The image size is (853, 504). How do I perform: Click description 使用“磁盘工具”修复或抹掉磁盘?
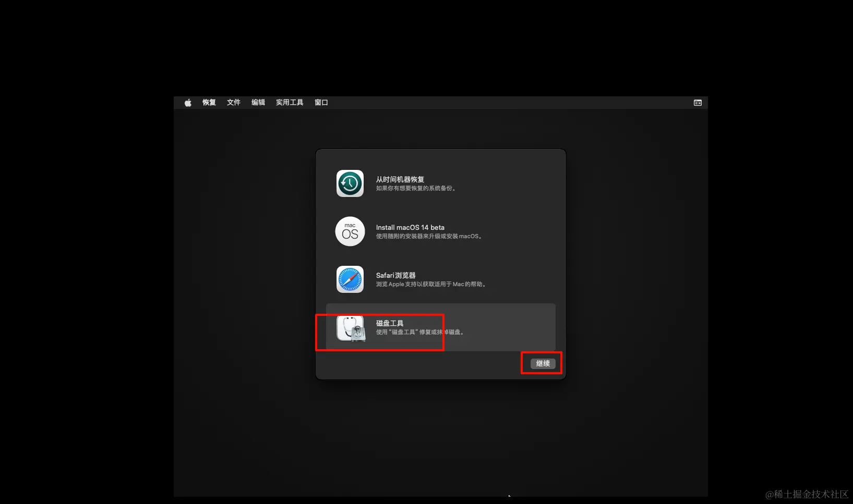420,332
